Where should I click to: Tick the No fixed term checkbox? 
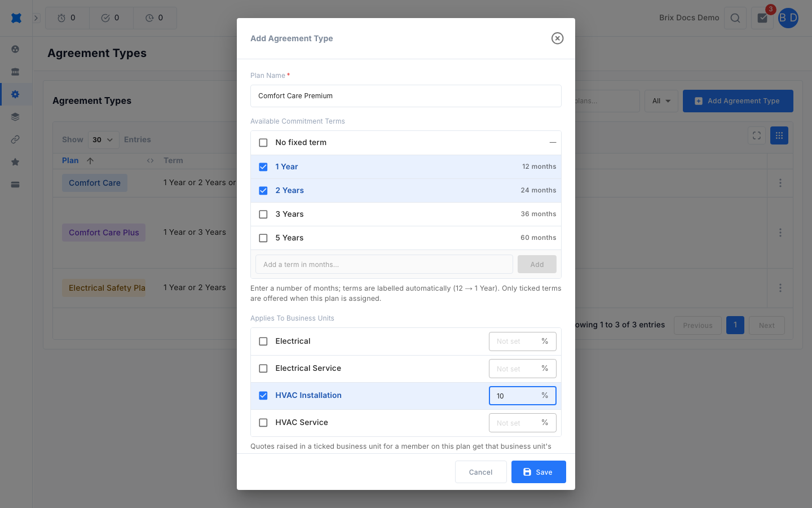coord(263,143)
